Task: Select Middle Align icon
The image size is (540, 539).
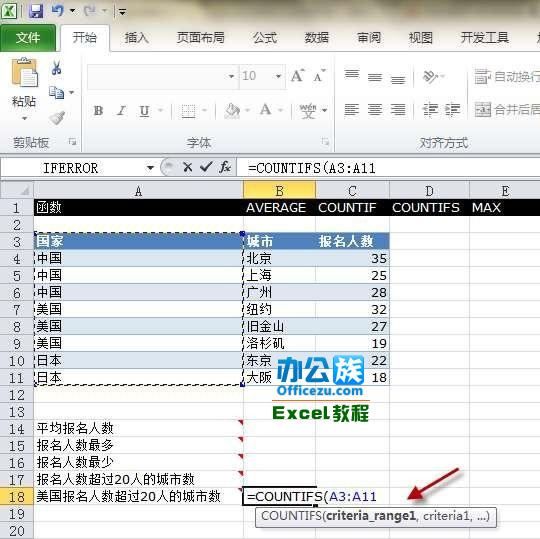Action: (x=375, y=77)
